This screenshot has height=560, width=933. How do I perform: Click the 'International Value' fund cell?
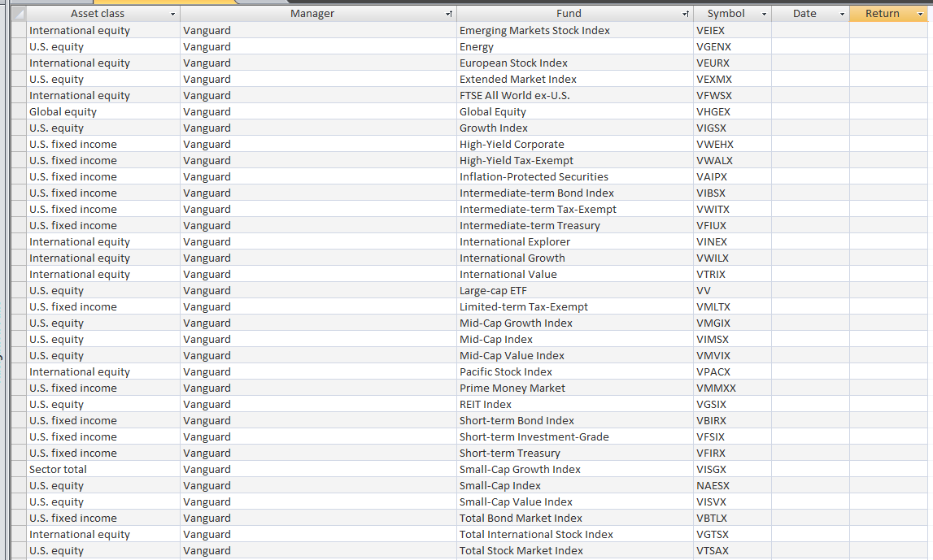pos(575,274)
